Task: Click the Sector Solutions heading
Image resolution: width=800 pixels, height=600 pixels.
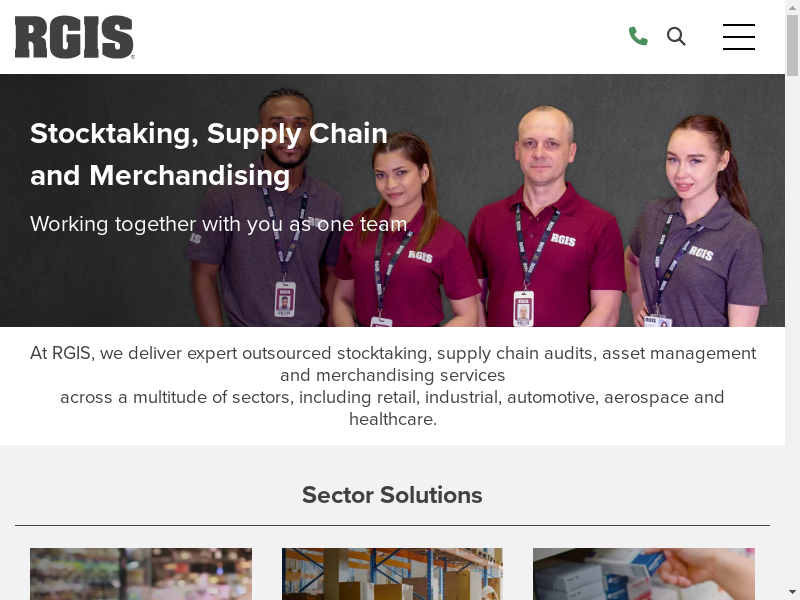Action: pos(392,495)
